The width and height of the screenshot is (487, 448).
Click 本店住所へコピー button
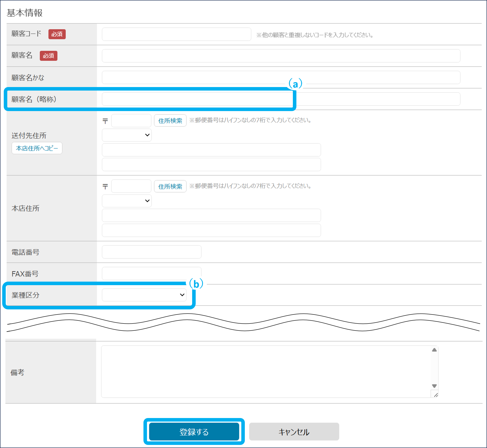(x=37, y=148)
